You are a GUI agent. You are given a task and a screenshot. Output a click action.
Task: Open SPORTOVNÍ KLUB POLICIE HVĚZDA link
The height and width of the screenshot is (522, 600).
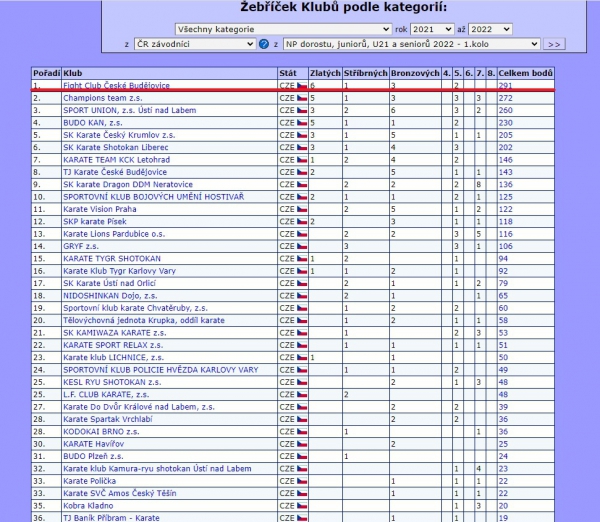point(161,370)
